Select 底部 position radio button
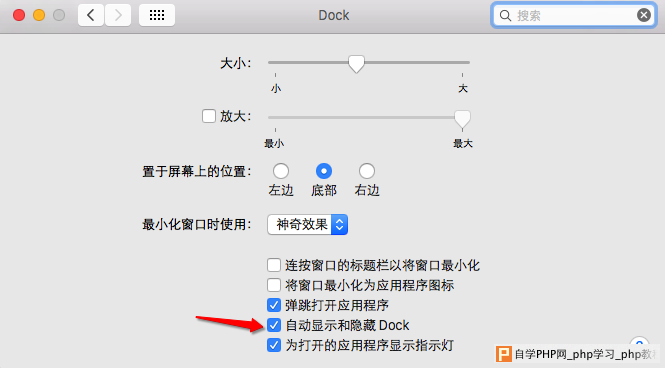The image size is (665, 368). [324, 171]
